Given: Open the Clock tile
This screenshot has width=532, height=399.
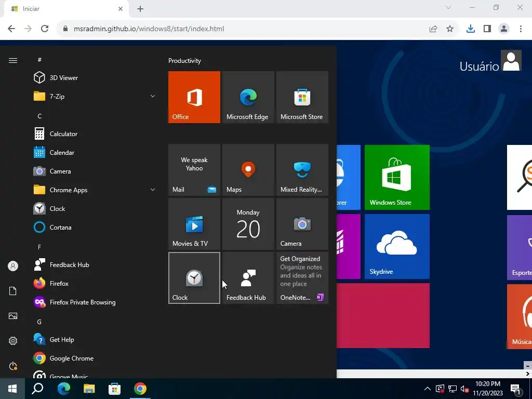Looking at the screenshot, I should pos(194,278).
